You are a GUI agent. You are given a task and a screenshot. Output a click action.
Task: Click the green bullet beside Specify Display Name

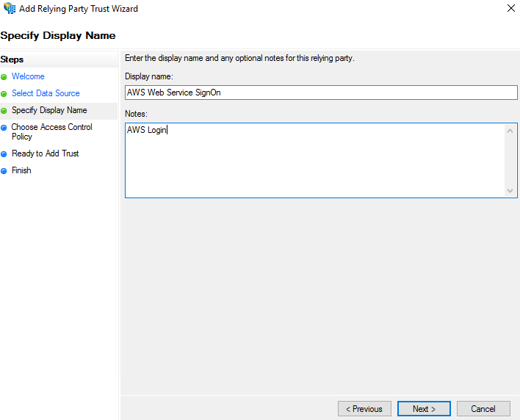4,111
